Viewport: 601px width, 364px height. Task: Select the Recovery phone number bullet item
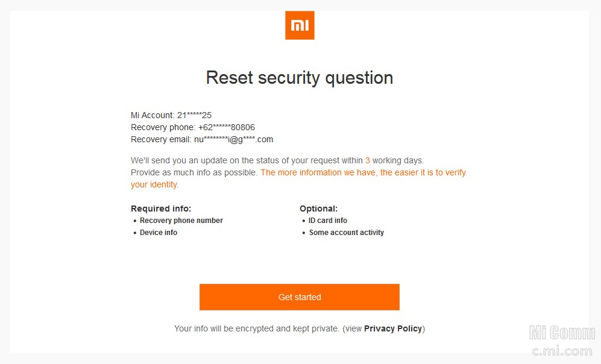[x=181, y=221]
